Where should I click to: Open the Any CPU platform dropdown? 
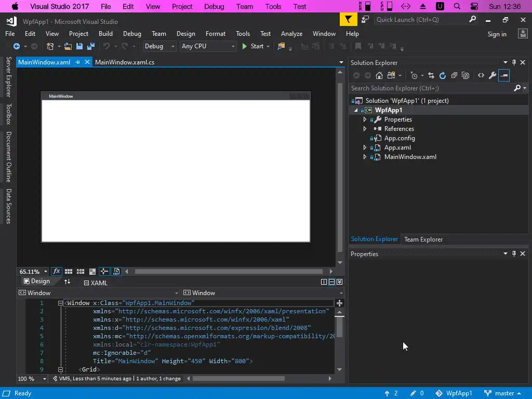point(208,46)
